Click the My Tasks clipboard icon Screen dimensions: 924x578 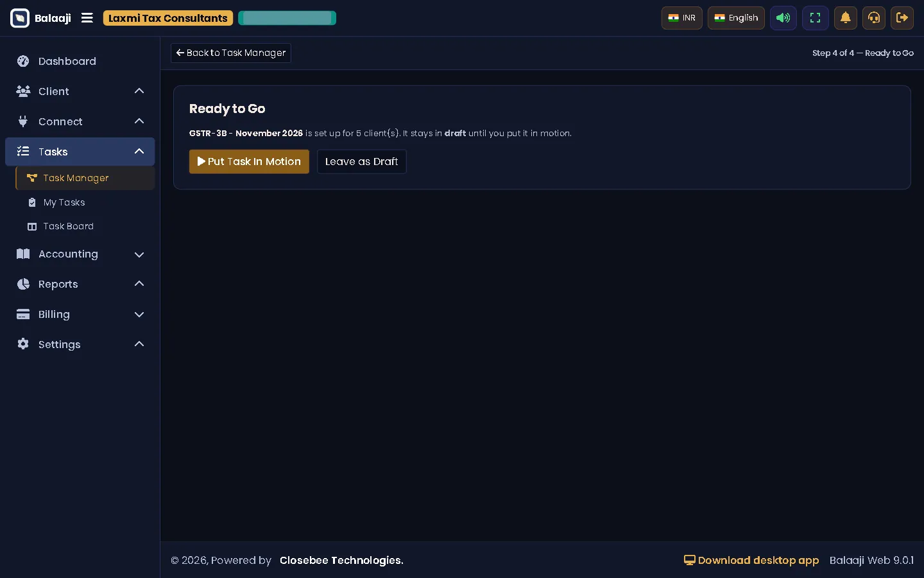coord(32,202)
